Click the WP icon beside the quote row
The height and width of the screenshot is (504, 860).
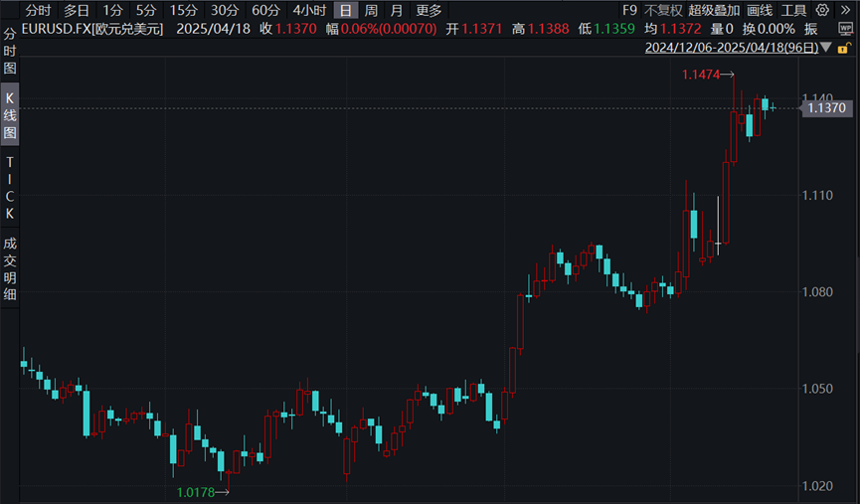coord(846,29)
